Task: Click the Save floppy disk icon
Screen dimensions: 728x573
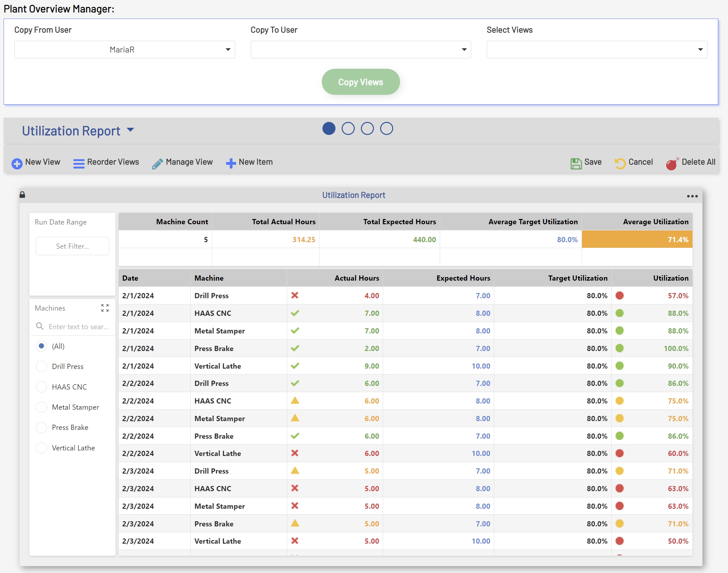Action: [576, 163]
